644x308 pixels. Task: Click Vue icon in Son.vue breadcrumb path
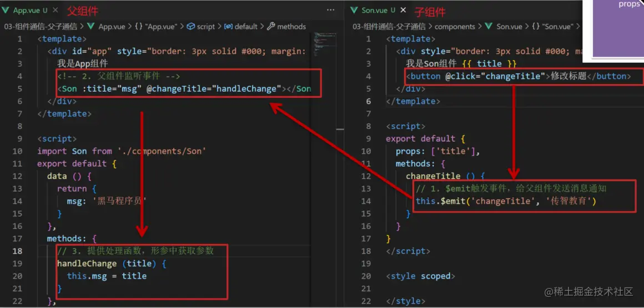(x=489, y=27)
